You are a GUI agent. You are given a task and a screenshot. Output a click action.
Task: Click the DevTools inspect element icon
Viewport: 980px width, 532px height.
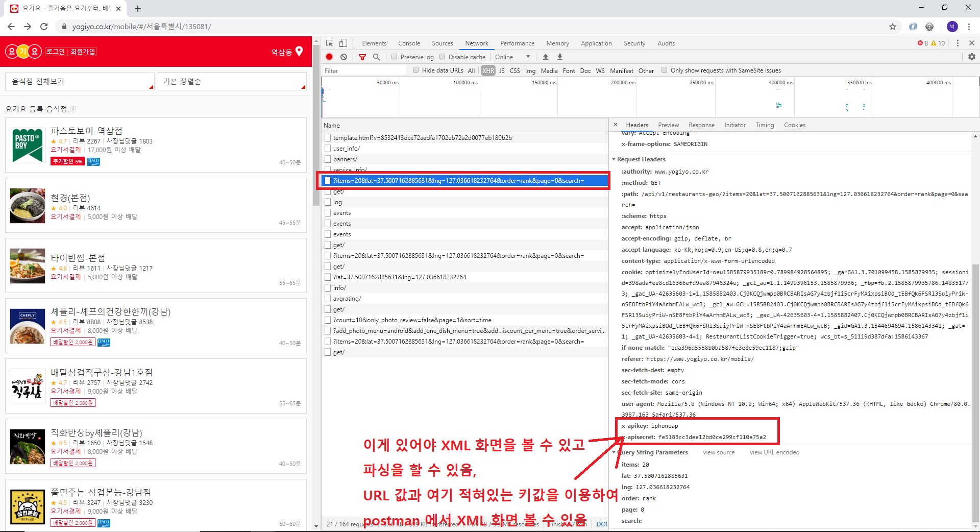click(330, 43)
